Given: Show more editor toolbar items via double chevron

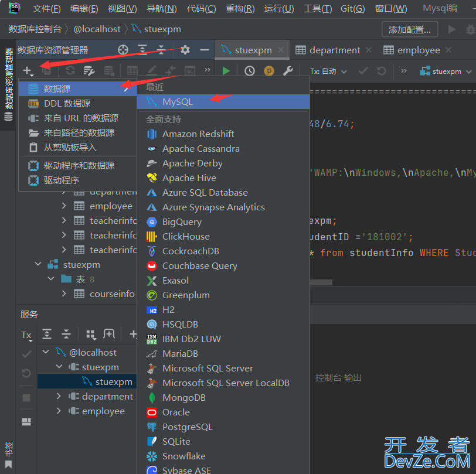Looking at the screenshot, I should coord(404,71).
